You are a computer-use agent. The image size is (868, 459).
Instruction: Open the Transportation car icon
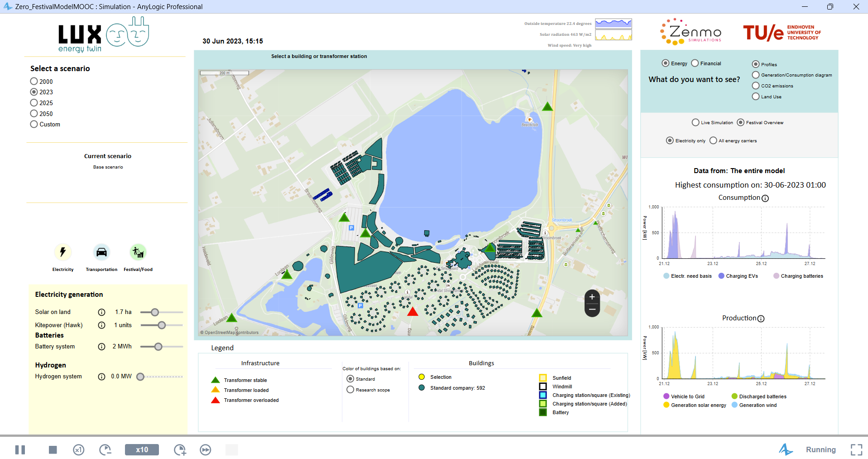101,252
